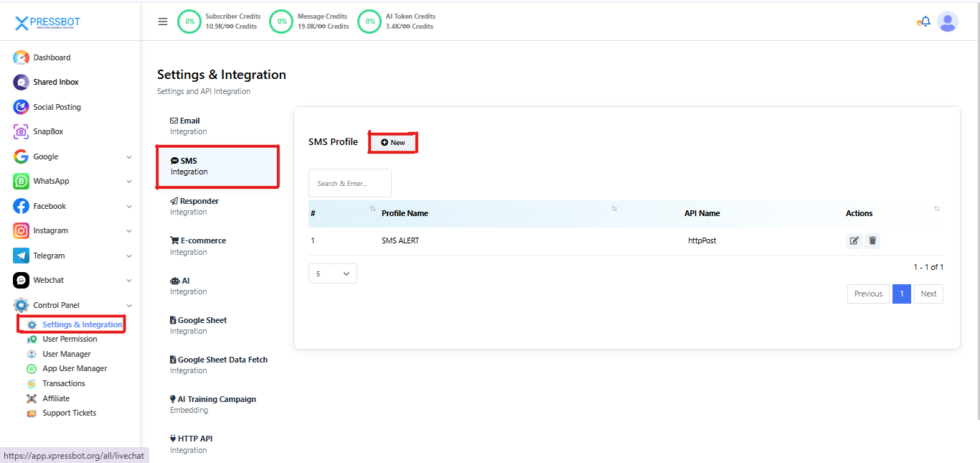Delete the SMS ALERT profile
980x463 pixels.
872,241
